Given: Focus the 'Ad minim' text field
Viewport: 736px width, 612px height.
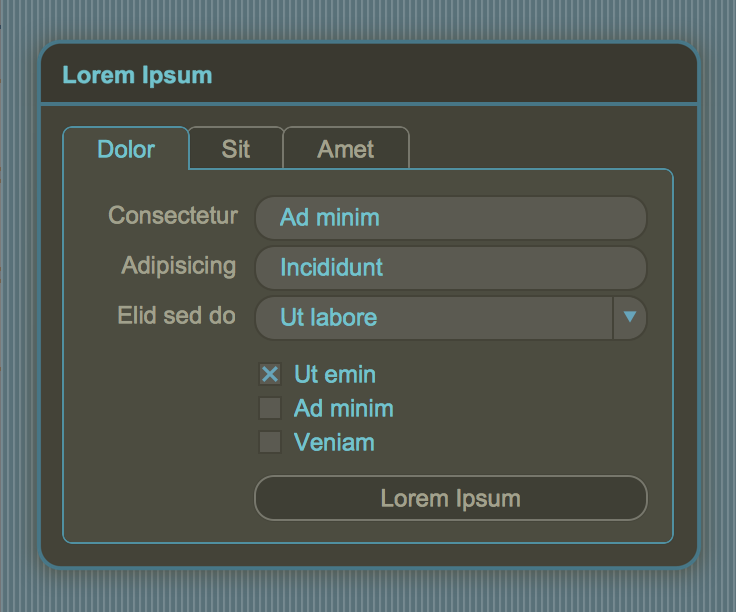Looking at the screenshot, I should point(451,218).
